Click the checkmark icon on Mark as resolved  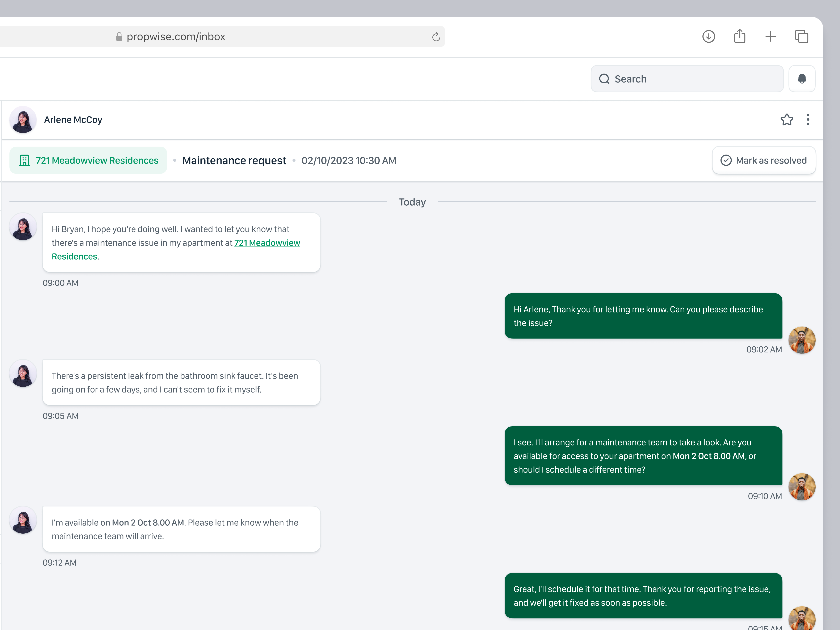726,160
